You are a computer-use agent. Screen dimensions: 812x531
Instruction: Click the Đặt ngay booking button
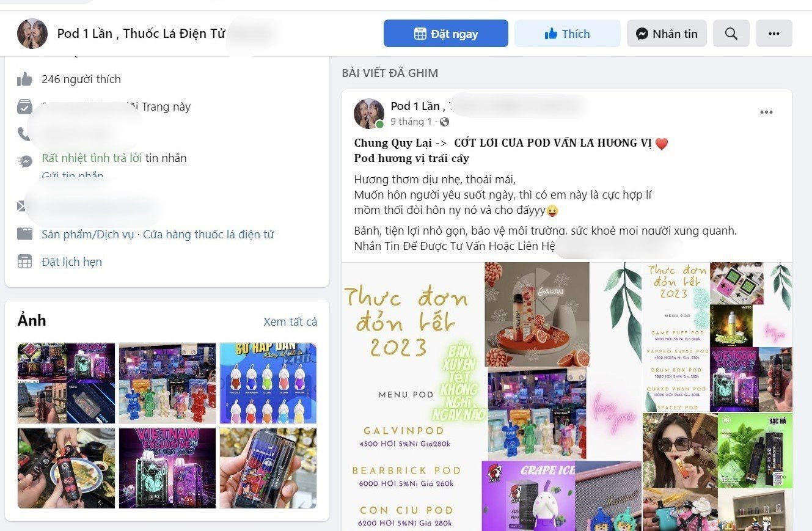[x=445, y=34]
